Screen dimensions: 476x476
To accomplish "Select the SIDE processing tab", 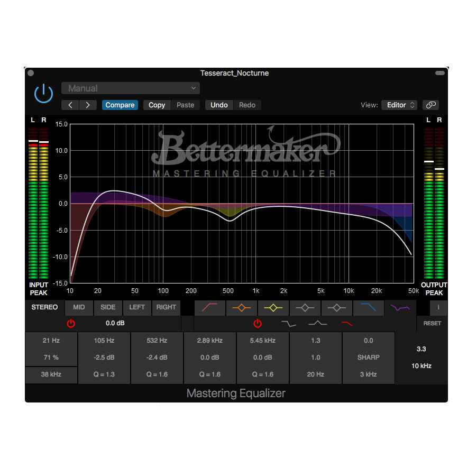I will [108, 307].
